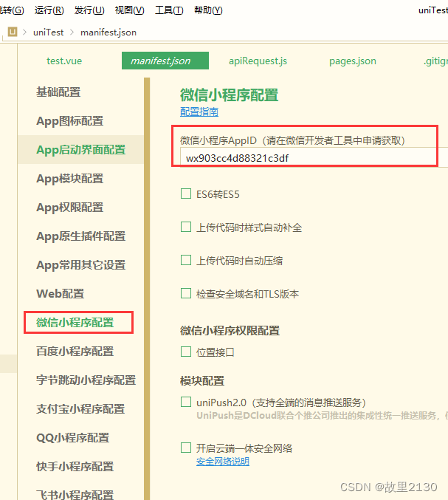Enable 上传代码时样式自动补全 checkbox
Image resolution: width=448 pixels, height=500 pixels.
186,227
